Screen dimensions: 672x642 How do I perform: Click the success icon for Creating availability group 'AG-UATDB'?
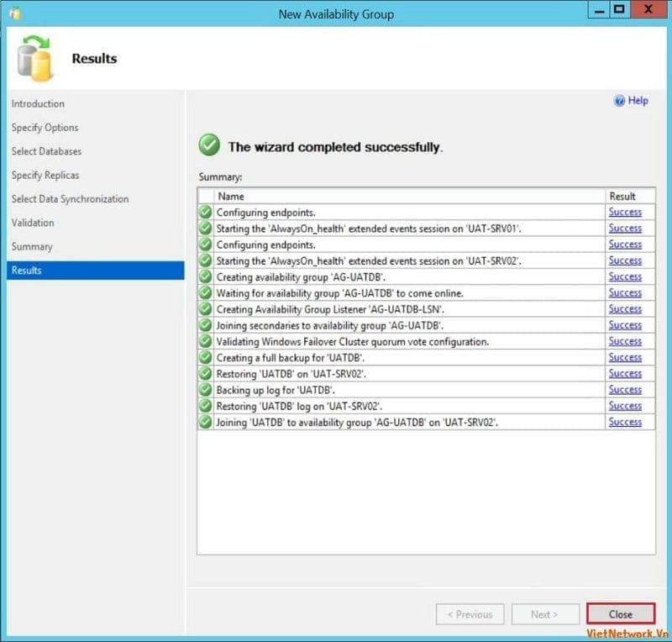point(206,276)
